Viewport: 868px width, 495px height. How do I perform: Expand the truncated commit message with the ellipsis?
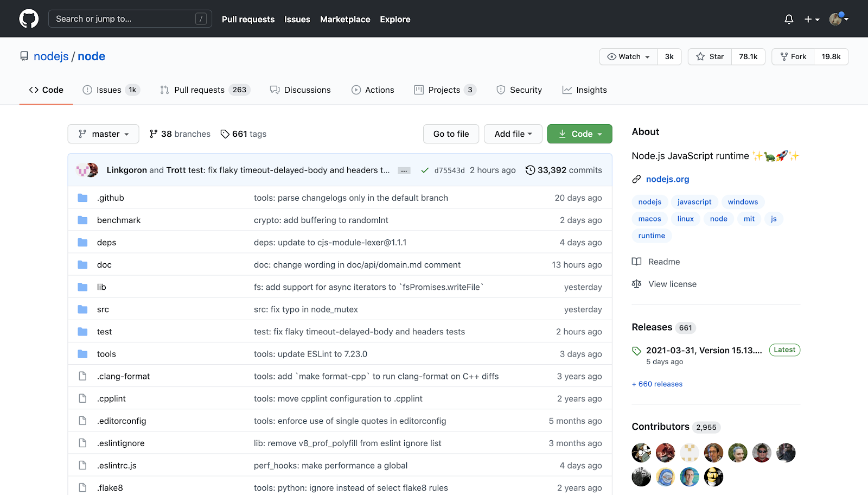pyautogui.click(x=404, y=170)
